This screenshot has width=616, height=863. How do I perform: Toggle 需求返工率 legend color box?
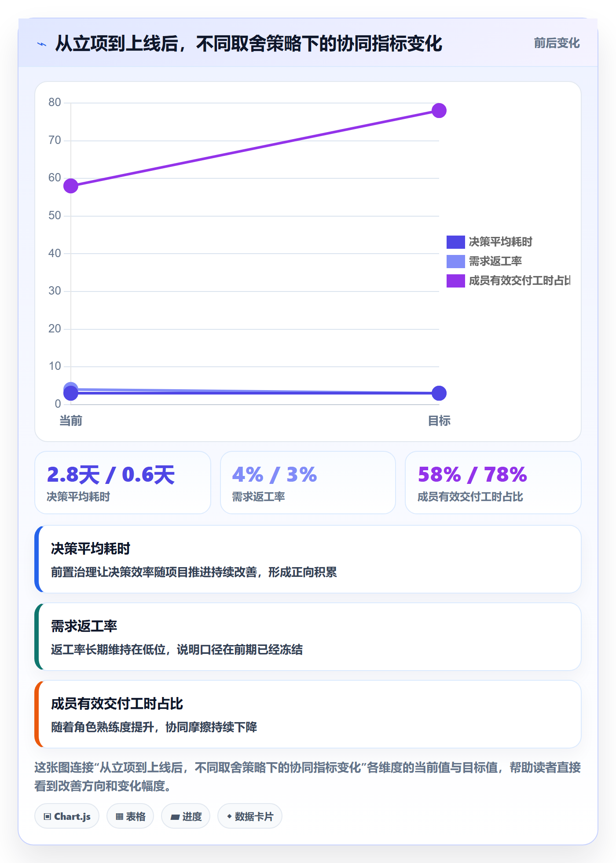[x=455, y=262]
